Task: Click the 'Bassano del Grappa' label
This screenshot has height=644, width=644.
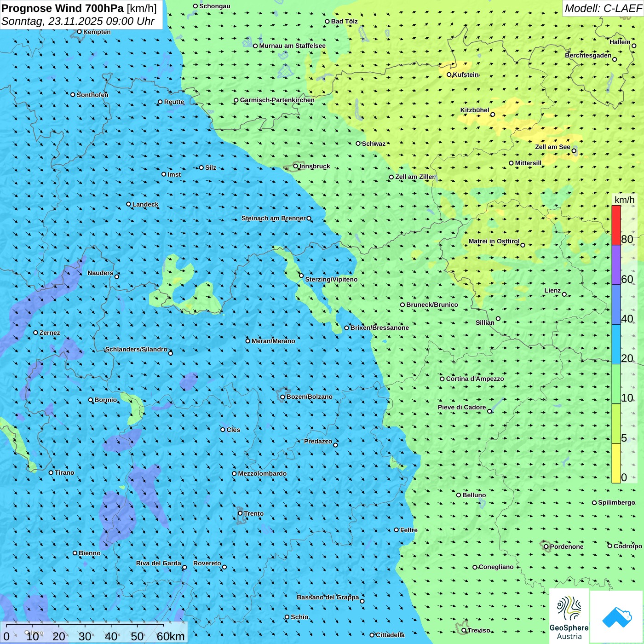Action: [x=328, y=597]
